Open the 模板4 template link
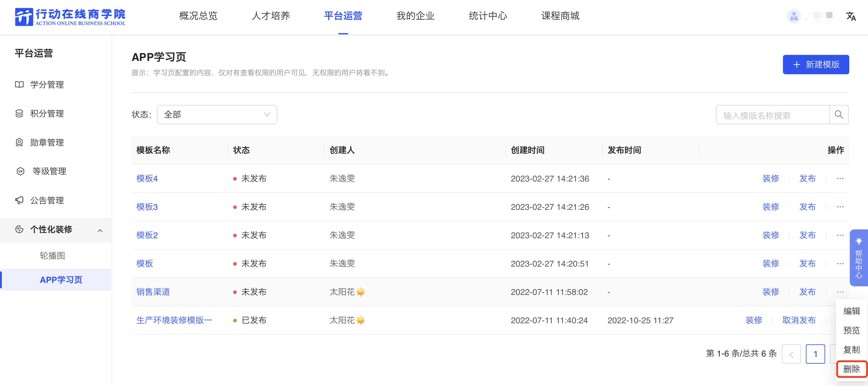Viewport: 868px width, 386px height. pos(147,179)
